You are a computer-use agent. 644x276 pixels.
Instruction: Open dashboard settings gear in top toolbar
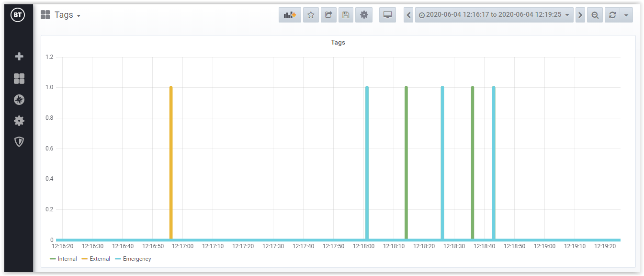pyautogui.click(x=364, y=15)
